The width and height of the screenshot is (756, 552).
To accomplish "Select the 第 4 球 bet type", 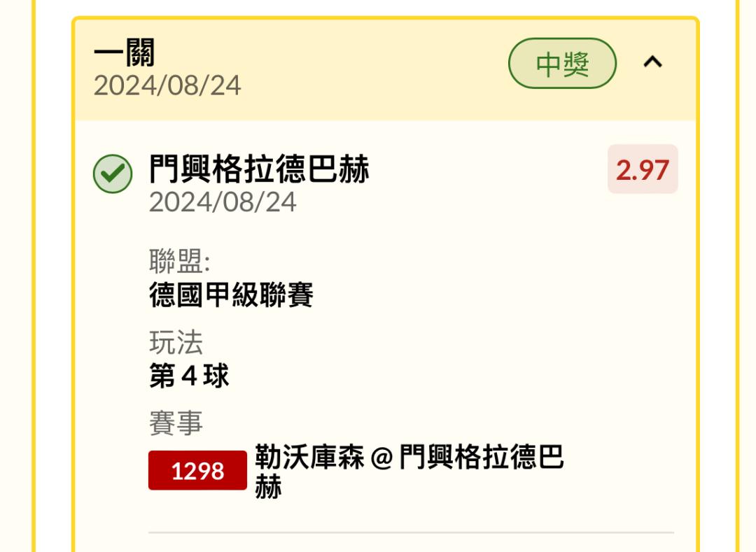I will point(189,376).
